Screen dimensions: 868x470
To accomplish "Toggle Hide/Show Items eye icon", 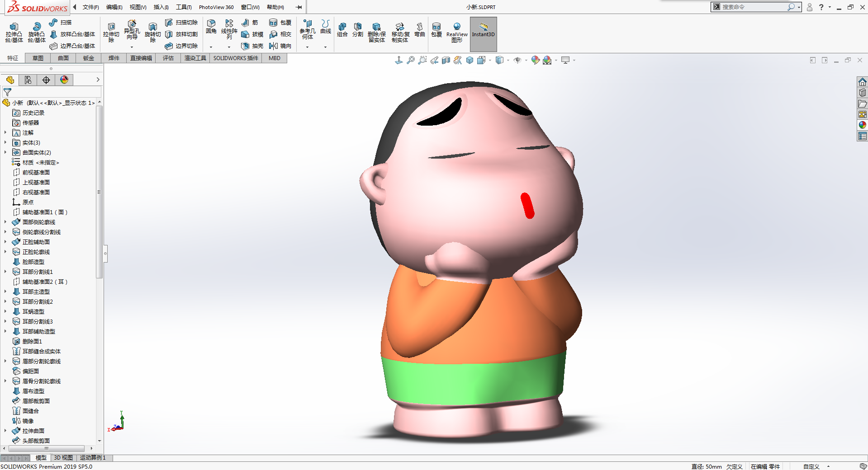I will pyautogui.click(x=517, y=60).
